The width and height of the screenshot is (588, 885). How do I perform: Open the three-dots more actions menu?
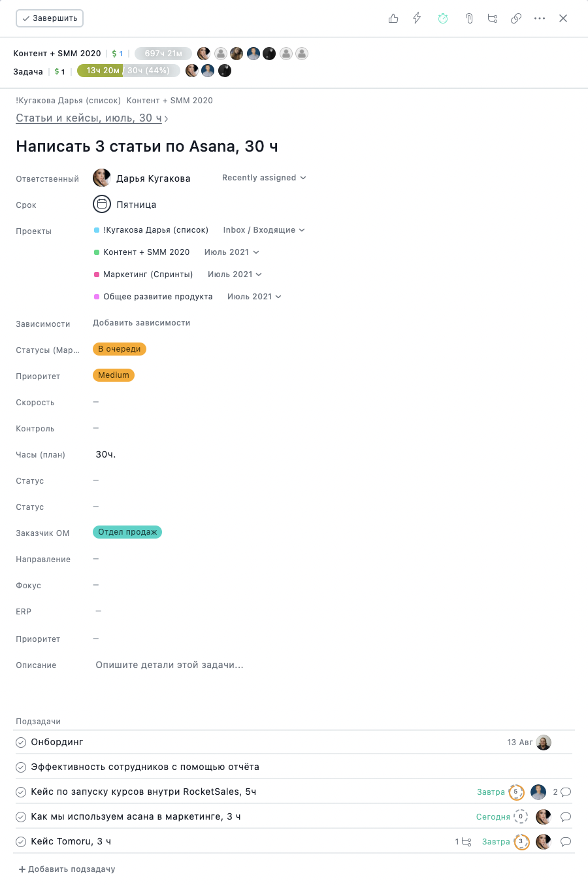tap(540, 18)
